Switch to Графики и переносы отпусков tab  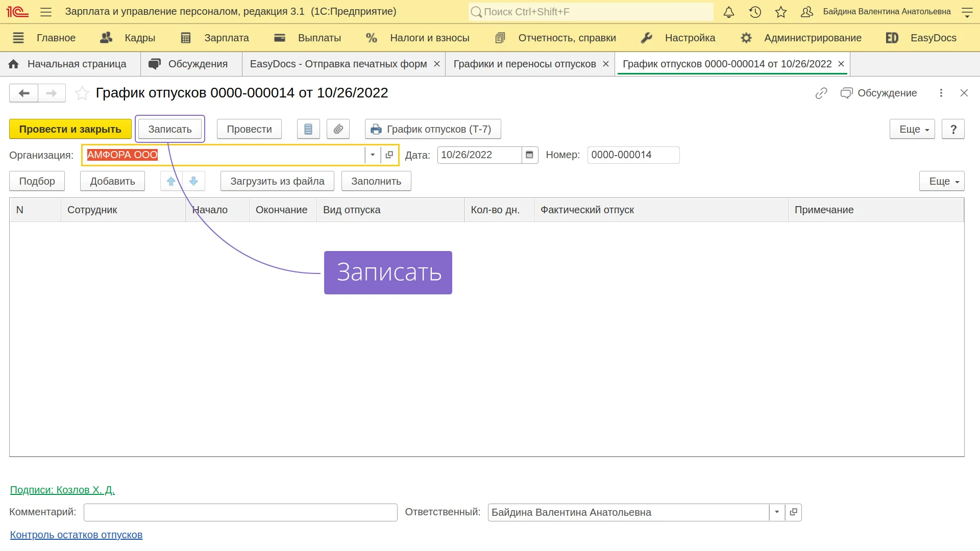click(x=524, y=64)
